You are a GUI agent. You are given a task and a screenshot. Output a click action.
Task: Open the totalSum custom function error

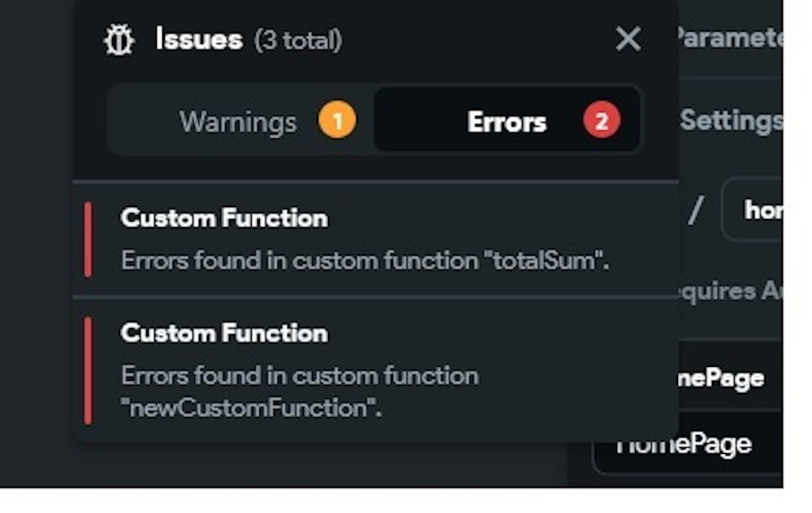click(365, 261)
